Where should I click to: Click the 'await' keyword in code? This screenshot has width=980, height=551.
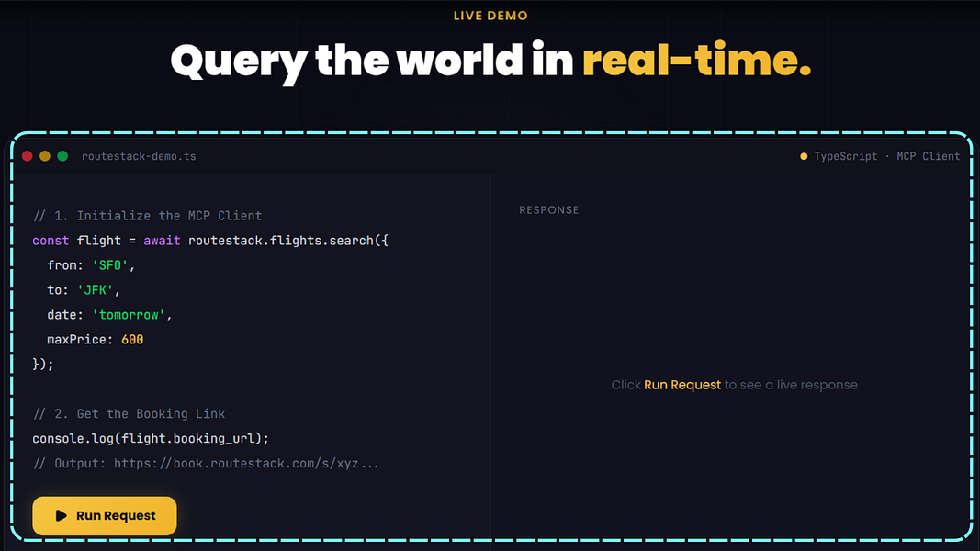point(162,241)
